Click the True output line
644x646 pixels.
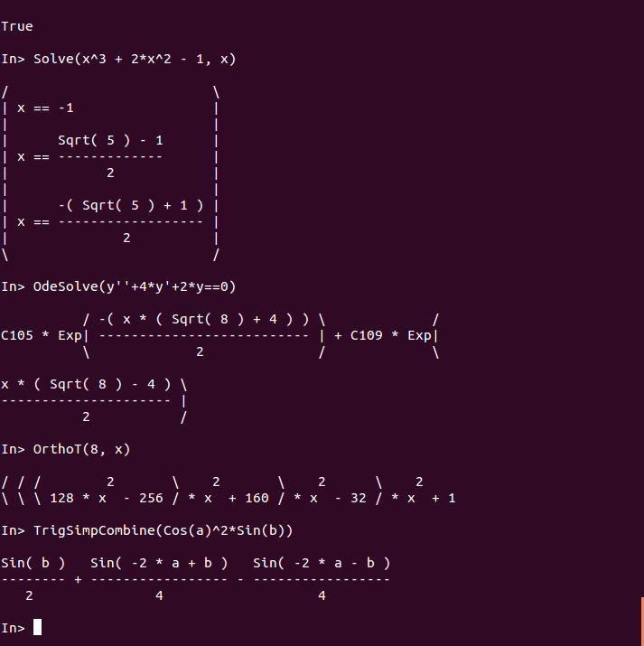click(17, 26)
